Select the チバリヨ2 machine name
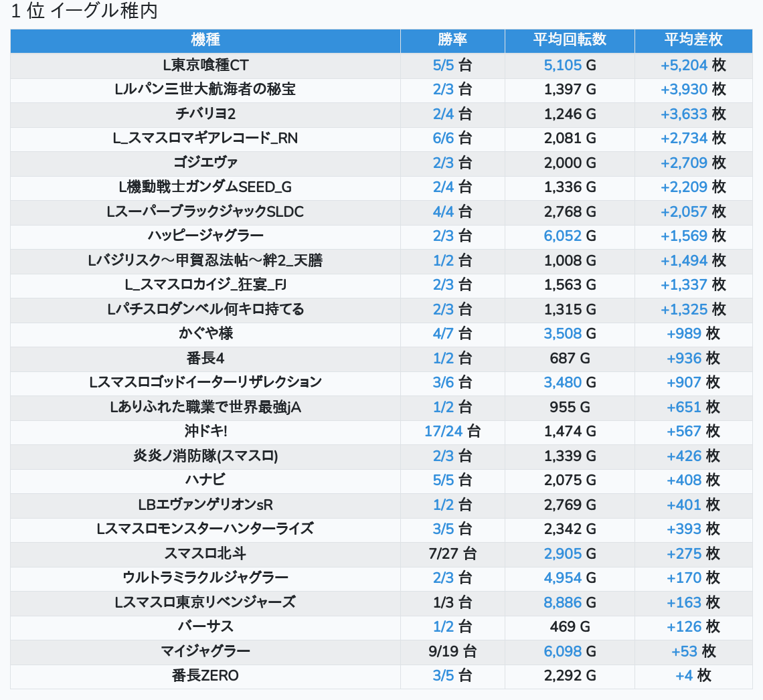 point(205,114)
